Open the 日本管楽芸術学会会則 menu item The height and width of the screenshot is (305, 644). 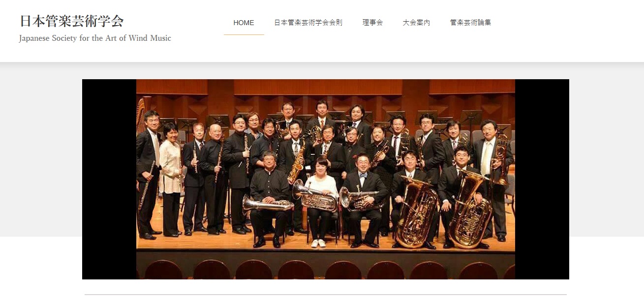(308, 23)
